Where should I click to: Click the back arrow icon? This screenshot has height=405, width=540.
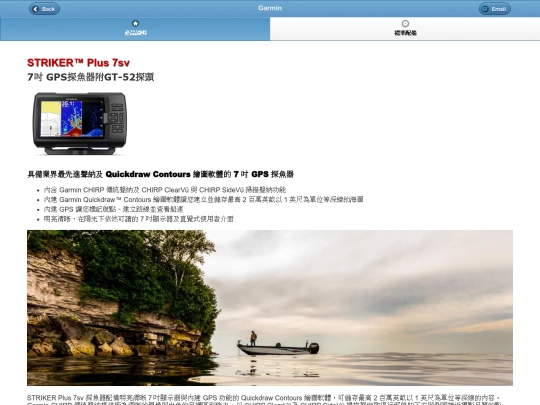coord(35,9)
